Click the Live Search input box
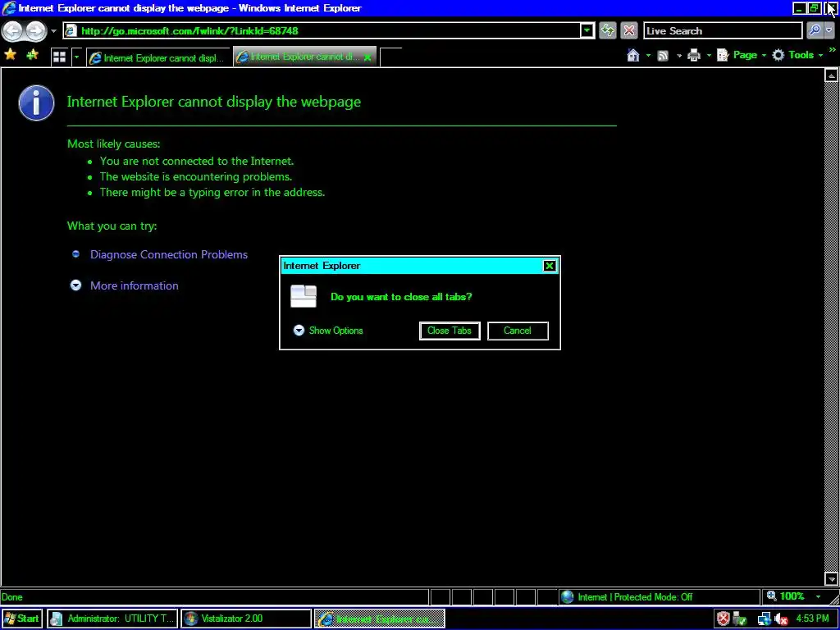Viewport: 840px width, 630px height. point(723,30)
